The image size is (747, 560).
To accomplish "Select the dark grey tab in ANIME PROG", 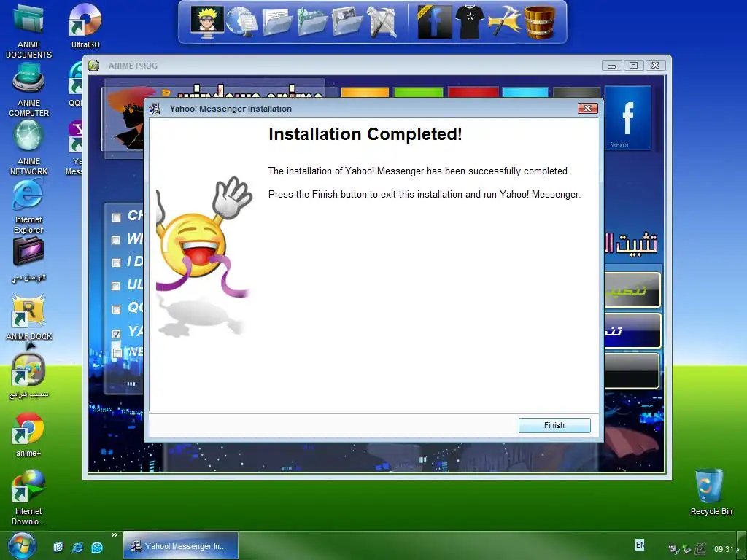I will pos(576,93).
